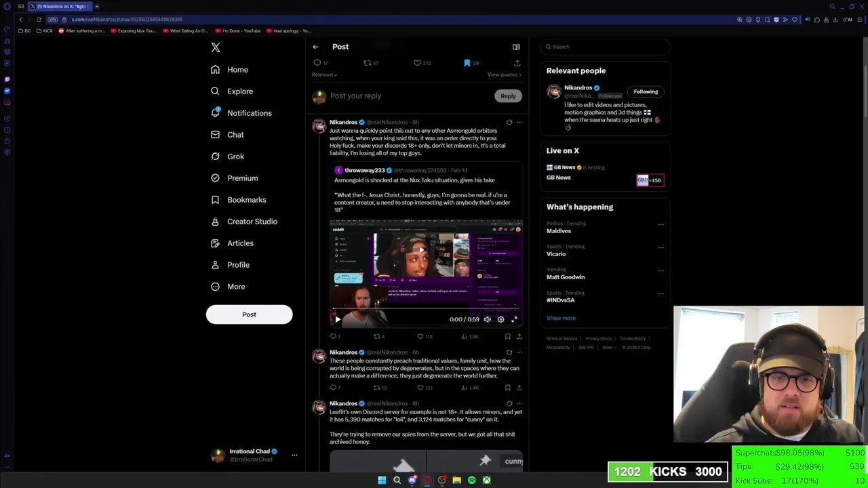Open GB News live broadcast
Viewport: 868px width, 488px height.
point(605,174)
